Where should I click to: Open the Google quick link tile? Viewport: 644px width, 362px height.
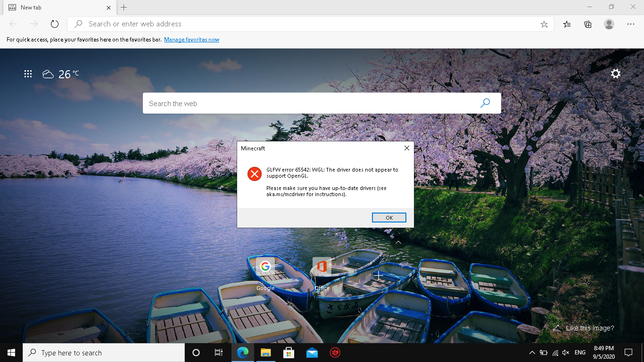coord(265,273)
